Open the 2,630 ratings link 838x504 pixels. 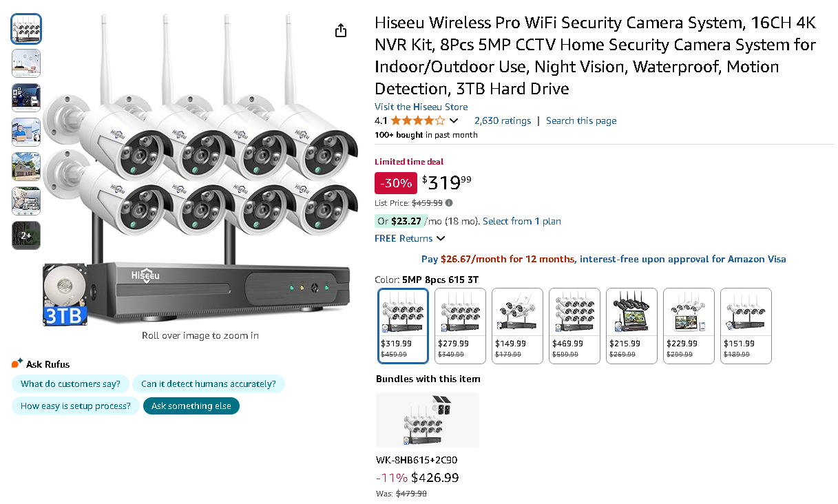pyautogui.click(x=503, y=120)
